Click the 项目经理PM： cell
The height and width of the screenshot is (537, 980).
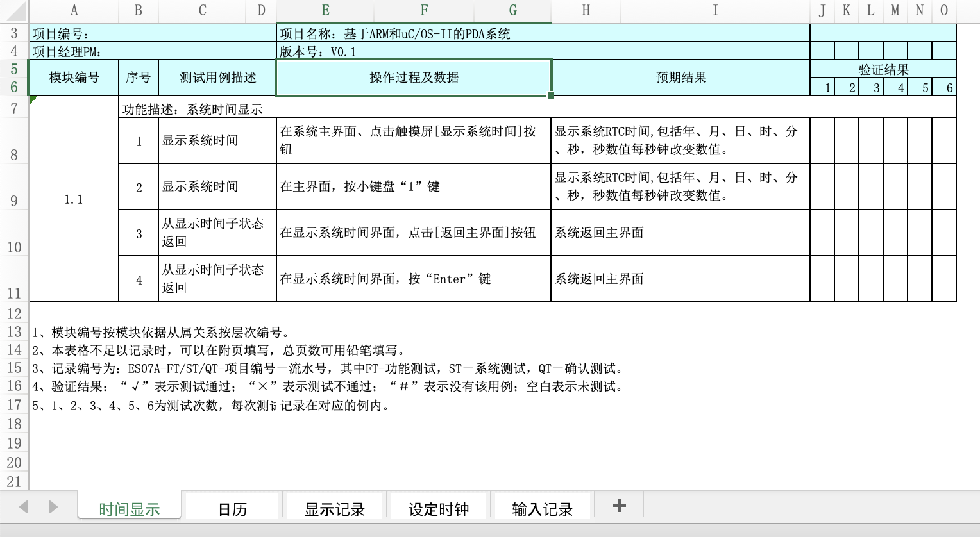(x=153, y=52)
